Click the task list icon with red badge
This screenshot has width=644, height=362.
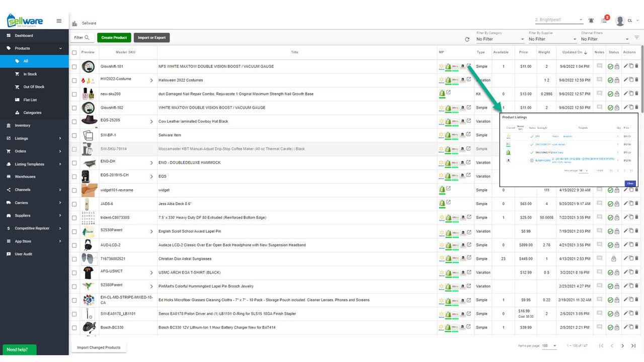(604, 20)
